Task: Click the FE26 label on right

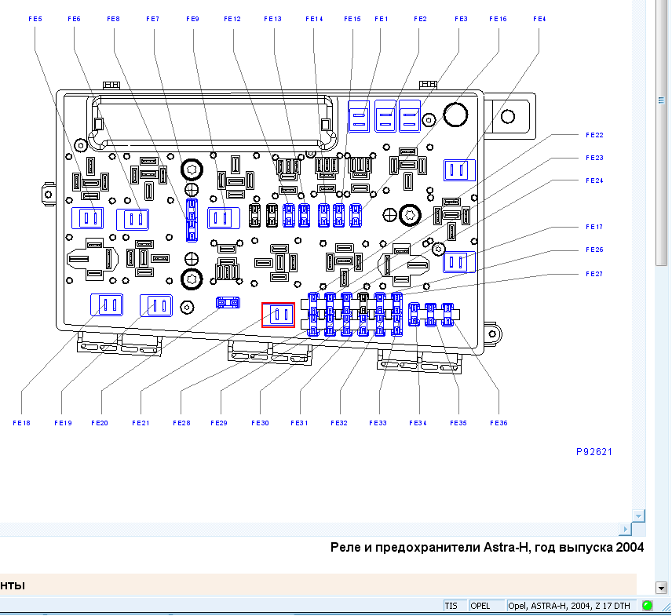Action: (x=594, y=250)
